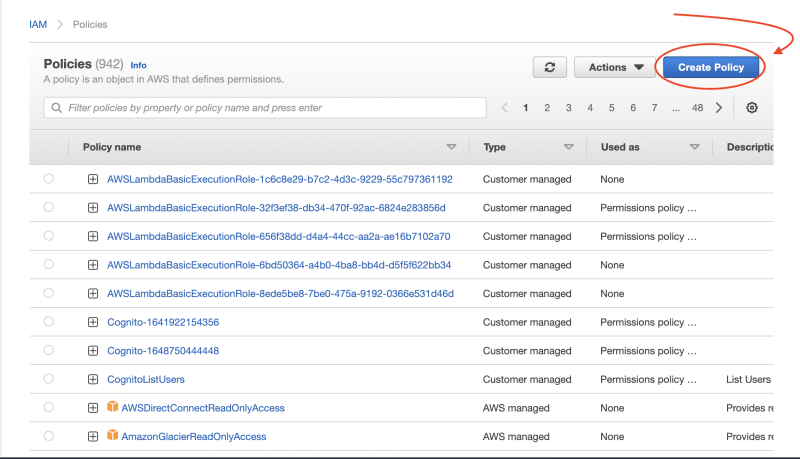Go to next page with right chevron
Image resolution: width=800 pixels, height=459 pixels.
tap(719, 108)
